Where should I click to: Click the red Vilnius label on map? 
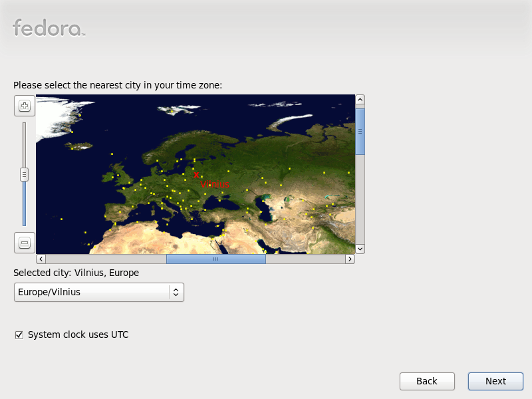click(x=214, y=184)
